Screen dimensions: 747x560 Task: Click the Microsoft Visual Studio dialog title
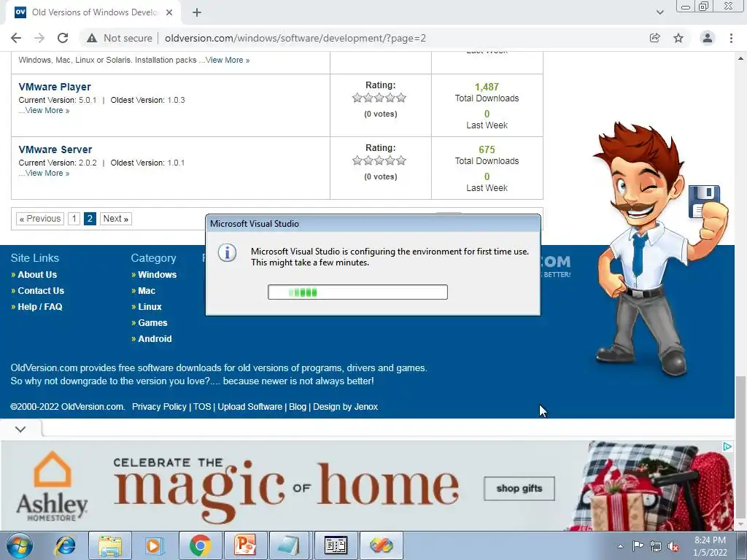click(255, 224)
